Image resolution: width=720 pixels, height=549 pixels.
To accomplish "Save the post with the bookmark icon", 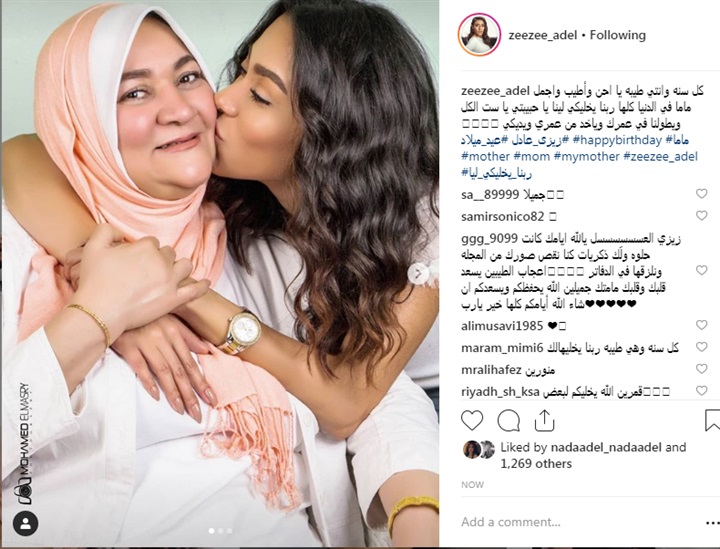I will click(713, 420).
